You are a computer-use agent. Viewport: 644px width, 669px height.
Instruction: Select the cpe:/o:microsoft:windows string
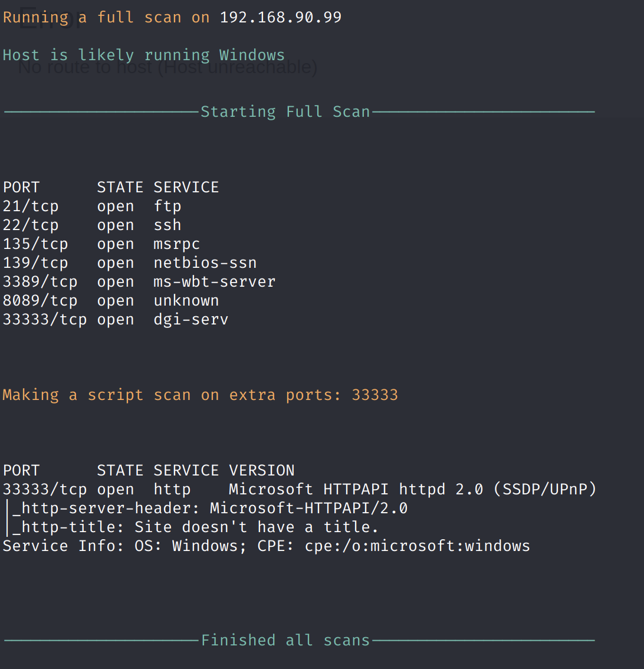418,546
